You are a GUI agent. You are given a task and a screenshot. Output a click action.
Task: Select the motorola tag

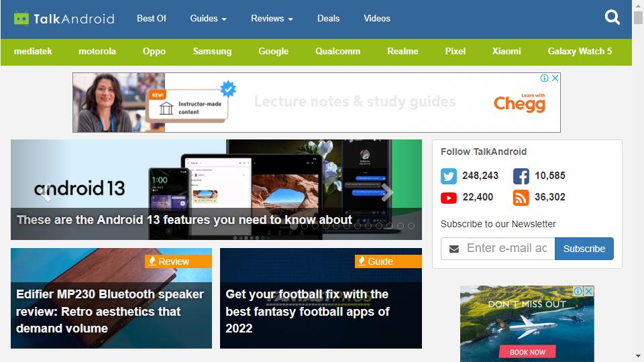[97, 52]
